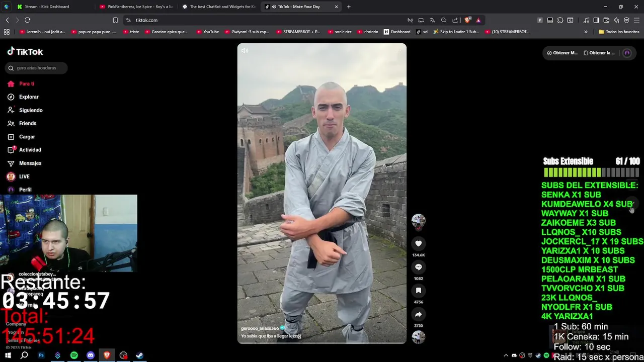Bookmark the video via favorites icon
644x362 pixels.
tap(418, 291)
